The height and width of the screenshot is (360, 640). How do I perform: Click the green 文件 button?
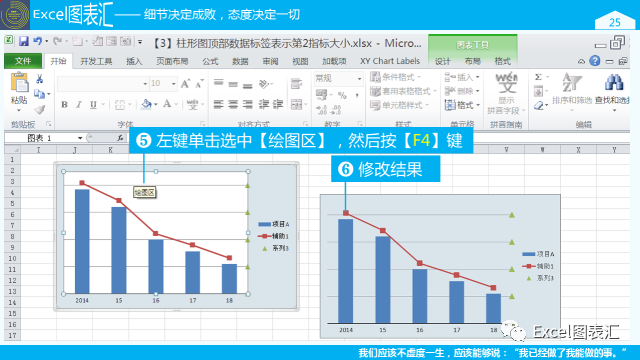pos(23,61)
